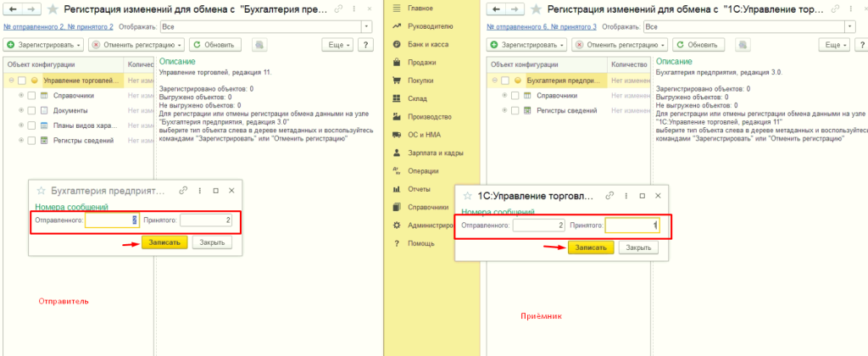The height and width of the screenshot is (356, 868).
Task: Expand Регистры сведений node in left window
Action: pos(21,140)
